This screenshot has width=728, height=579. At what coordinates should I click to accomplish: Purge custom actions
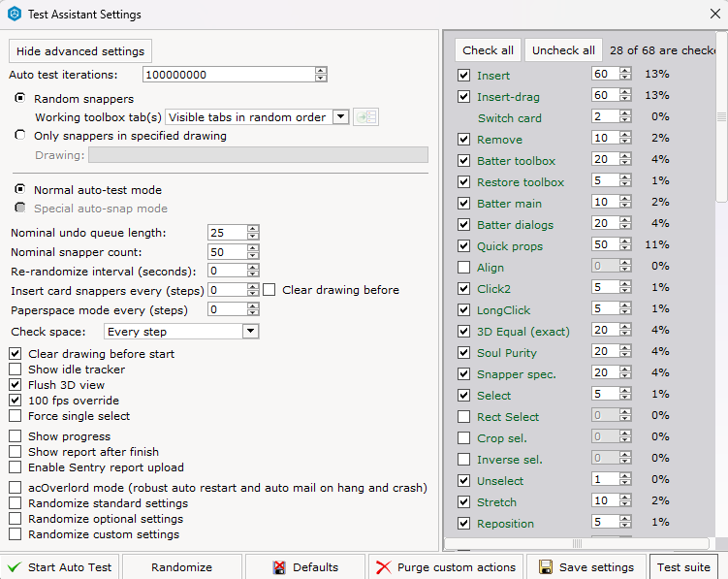click(446, 567)
